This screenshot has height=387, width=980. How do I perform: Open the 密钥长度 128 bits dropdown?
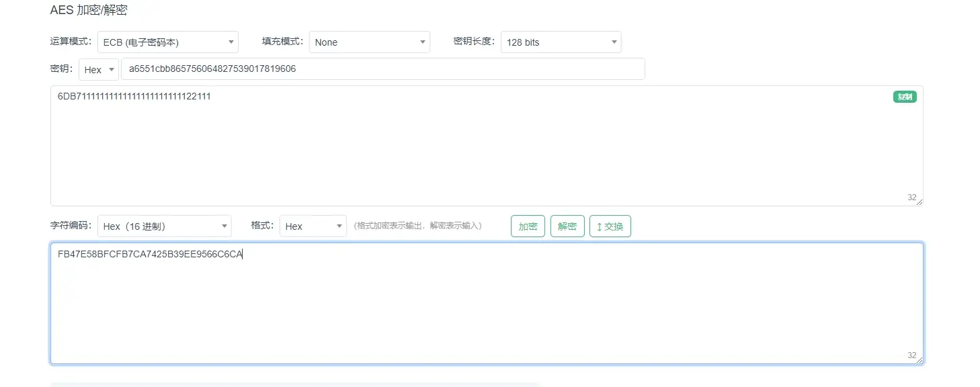click(561, 42)
